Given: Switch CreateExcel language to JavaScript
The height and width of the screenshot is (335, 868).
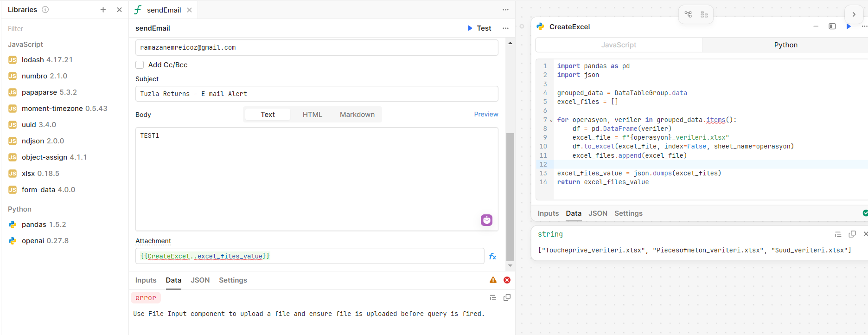Looking at the screenshot, I should coord(619,45).
